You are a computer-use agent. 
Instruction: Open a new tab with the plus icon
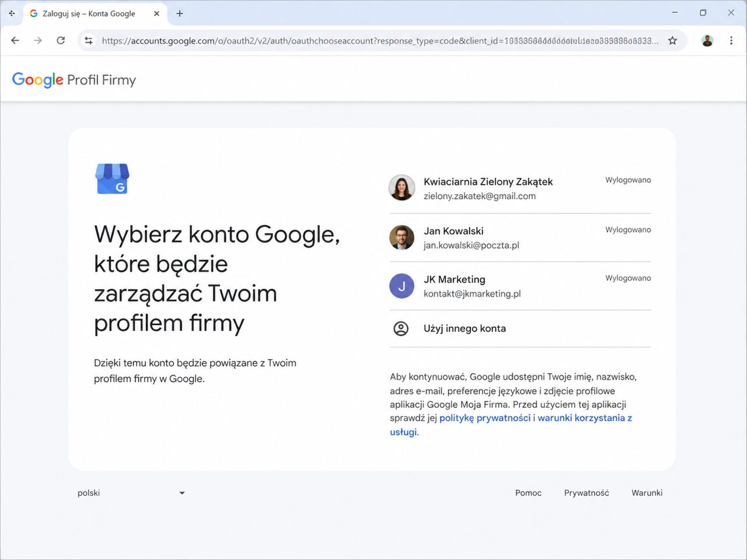[180, 13]
